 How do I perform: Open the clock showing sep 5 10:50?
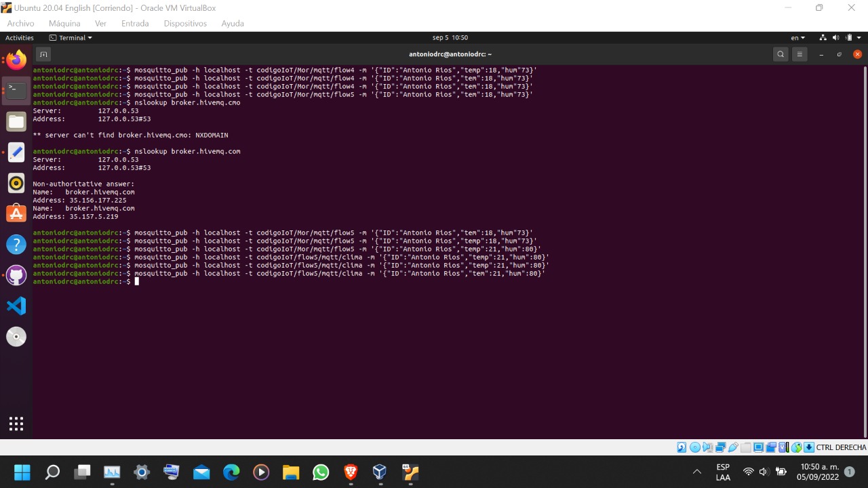450,38
